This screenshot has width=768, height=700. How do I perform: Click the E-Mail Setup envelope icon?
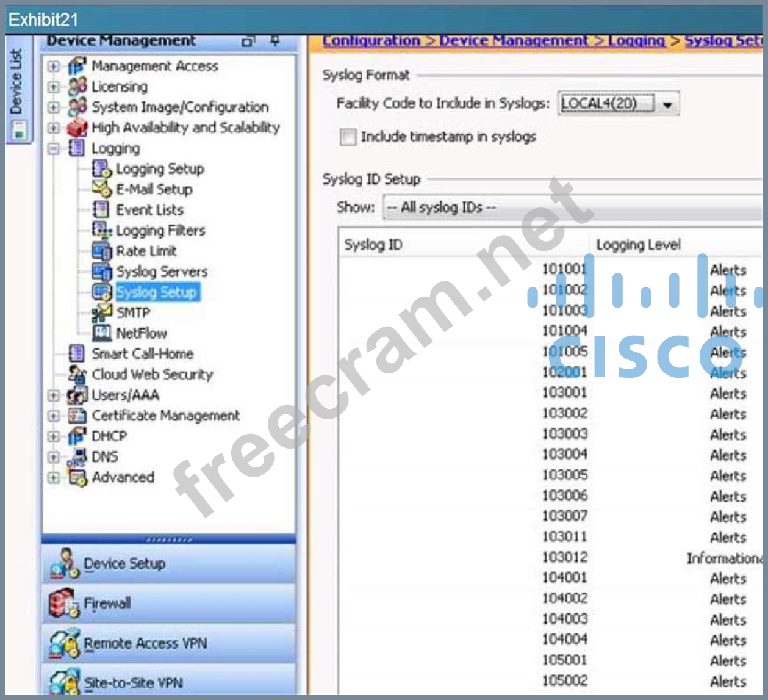pos(101,189)
